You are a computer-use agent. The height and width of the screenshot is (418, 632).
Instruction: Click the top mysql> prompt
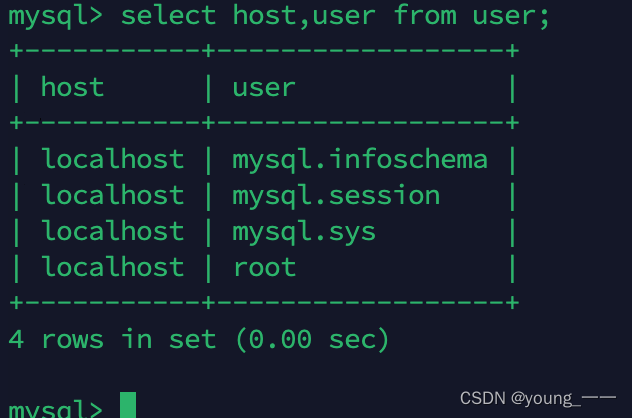[x=56, y=17]
